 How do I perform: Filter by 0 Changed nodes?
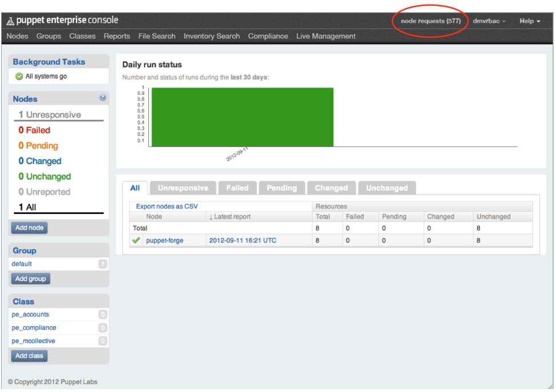[40, 161]
